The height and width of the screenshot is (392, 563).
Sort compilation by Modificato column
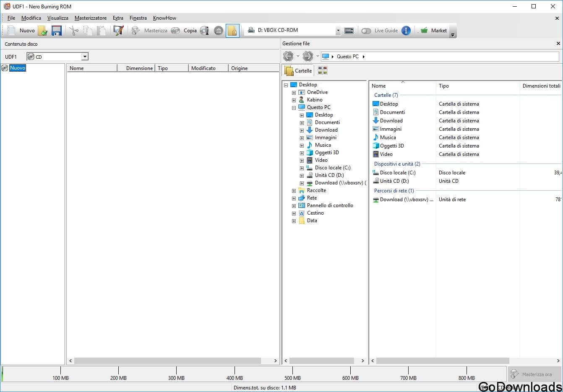209,68
